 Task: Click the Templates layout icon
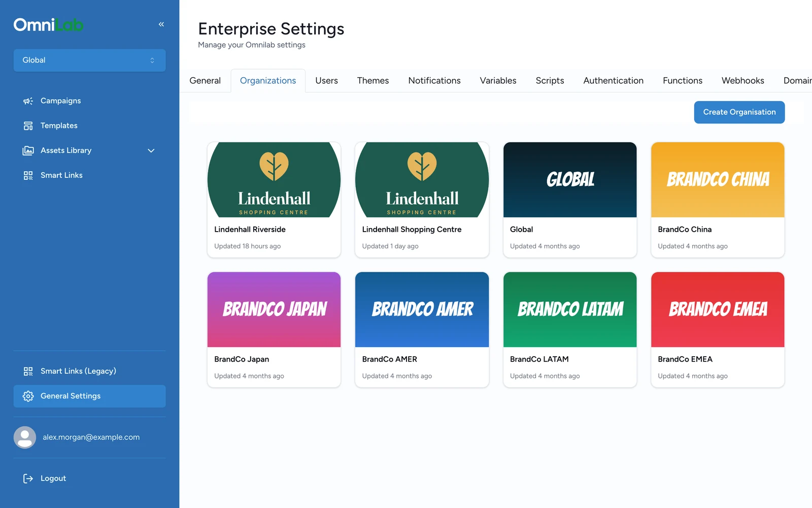pos(28,126)
